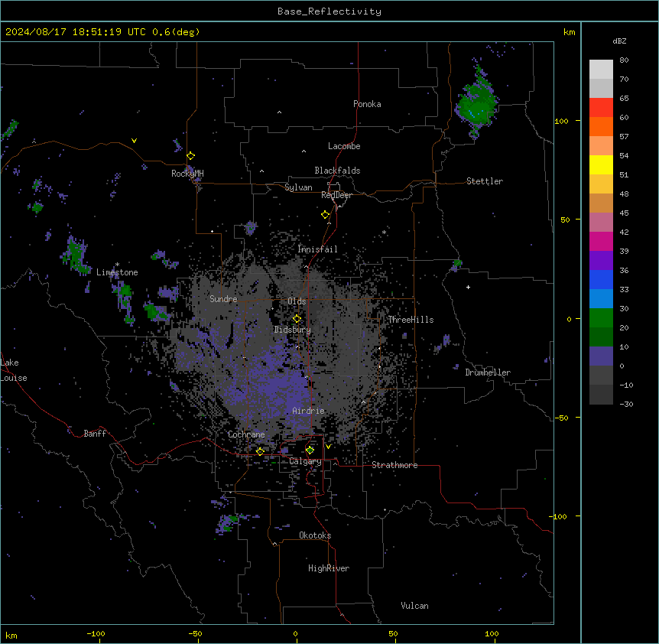Pick the slate 0-10 dBZ legend swatch
This screenshot has width=659, height=644.
coord(601,356)
